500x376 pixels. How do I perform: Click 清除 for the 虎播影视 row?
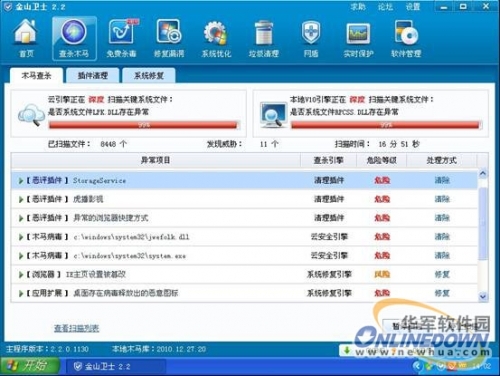point(442,199)
